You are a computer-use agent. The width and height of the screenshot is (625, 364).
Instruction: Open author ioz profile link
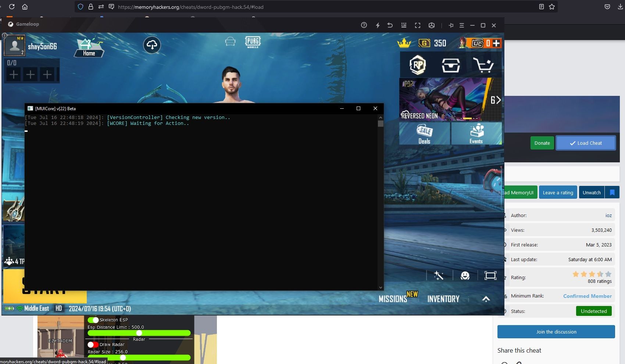(608, 216)
